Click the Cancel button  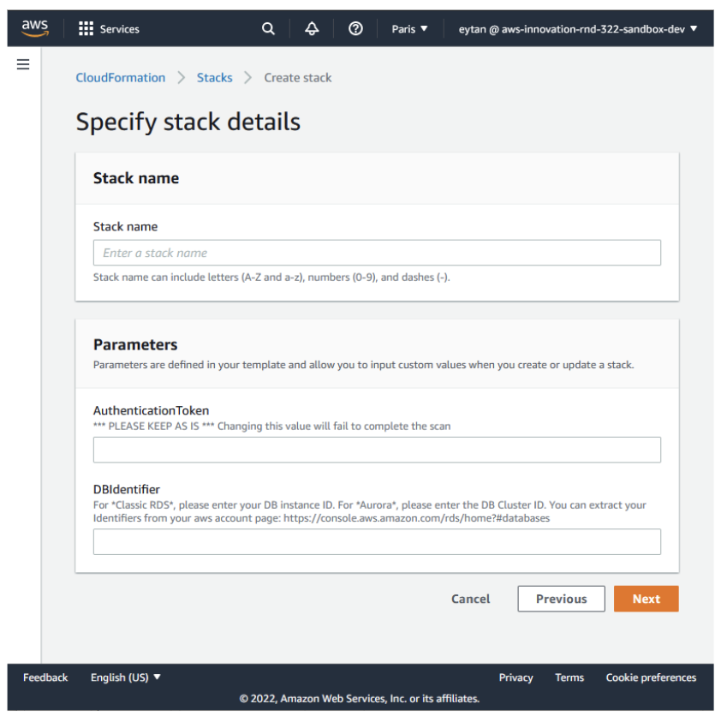pos(470,599)
